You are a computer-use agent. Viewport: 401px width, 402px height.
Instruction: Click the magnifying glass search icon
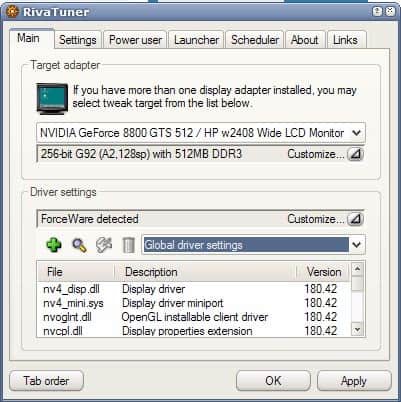[x=79, y=245]
